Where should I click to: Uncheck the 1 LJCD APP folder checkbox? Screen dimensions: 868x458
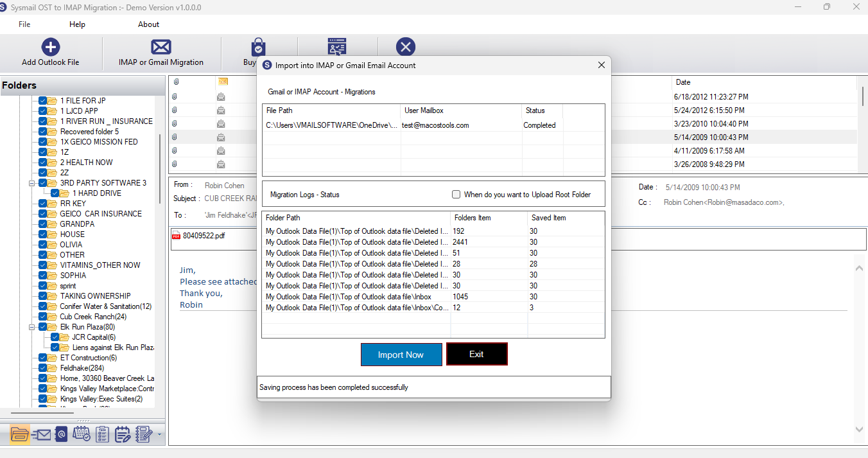tap(43, 111)
